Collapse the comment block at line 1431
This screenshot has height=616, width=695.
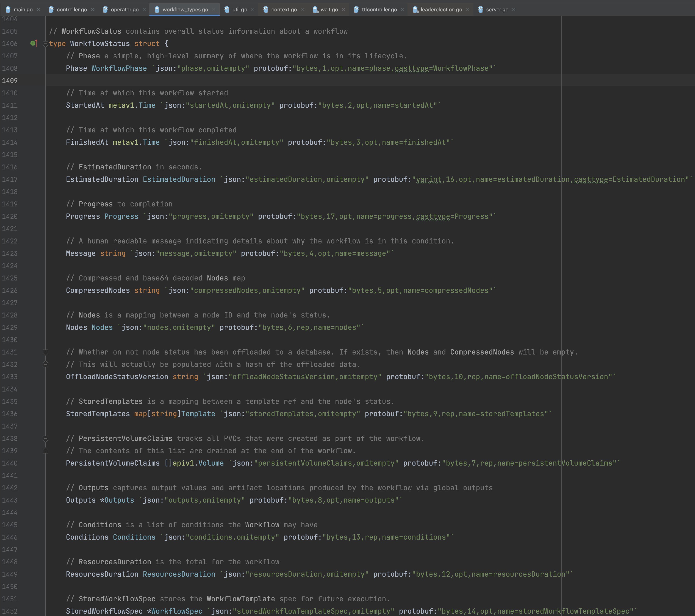(x=45, y=352)
